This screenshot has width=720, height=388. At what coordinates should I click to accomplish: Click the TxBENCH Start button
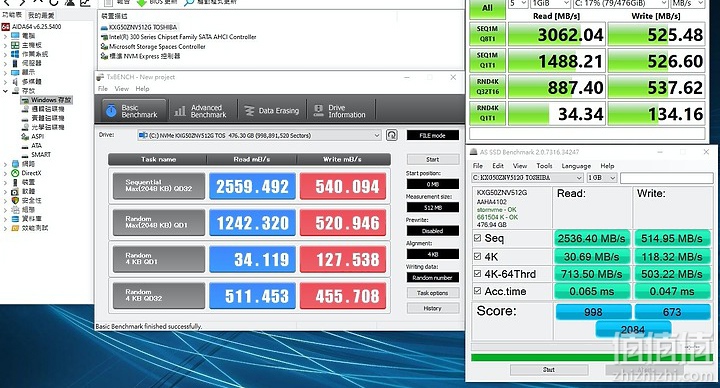[433, 159]
